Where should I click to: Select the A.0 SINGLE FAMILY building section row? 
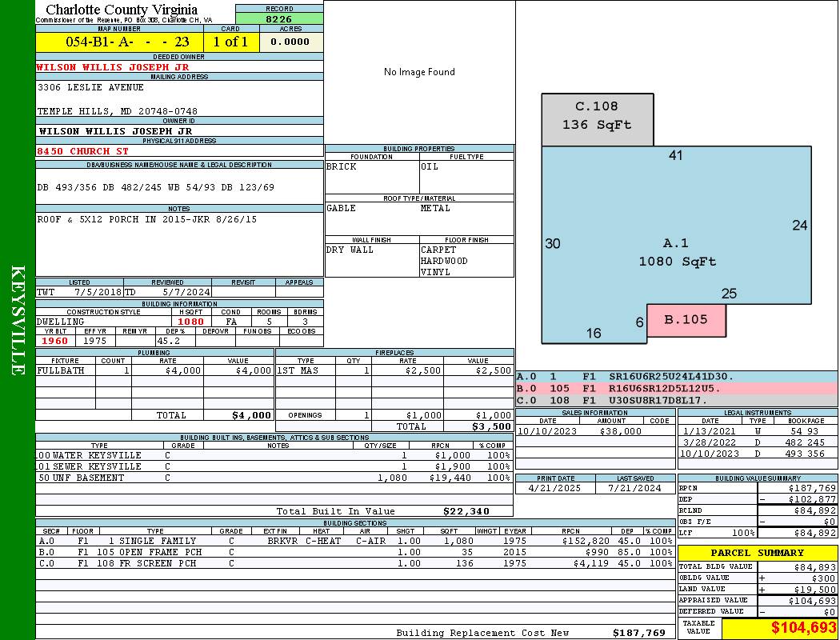click(x=354, y=541)
